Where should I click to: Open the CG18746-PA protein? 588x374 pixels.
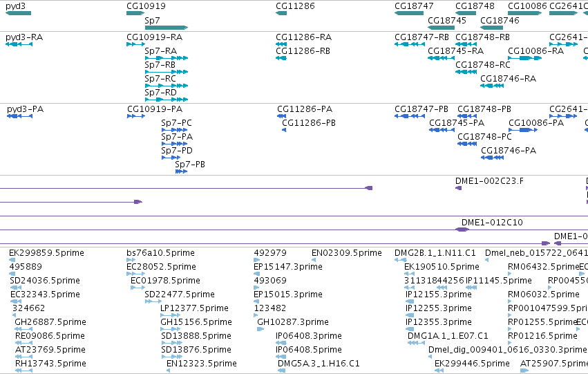[x=492, y=158]
